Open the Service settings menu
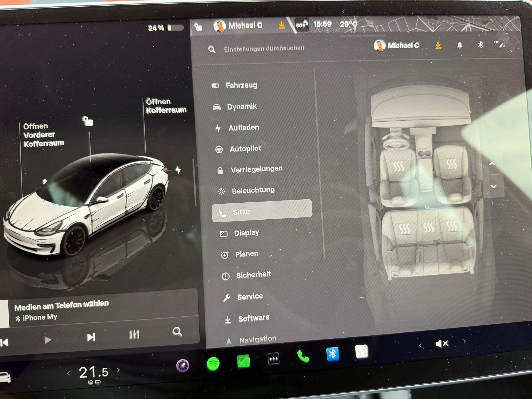This screenshot has width=532, height=399. tap(243, 297)
